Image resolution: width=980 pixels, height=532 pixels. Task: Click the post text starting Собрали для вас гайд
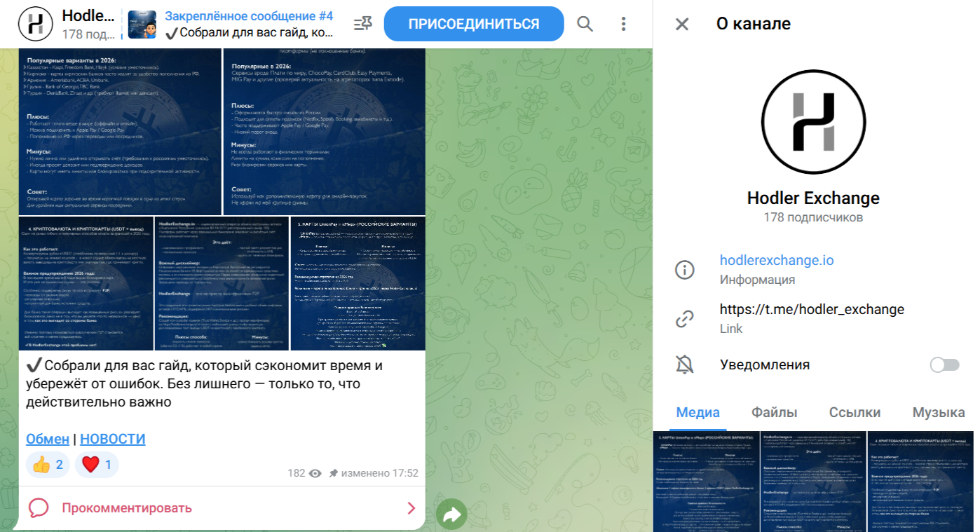pos(205,384)
